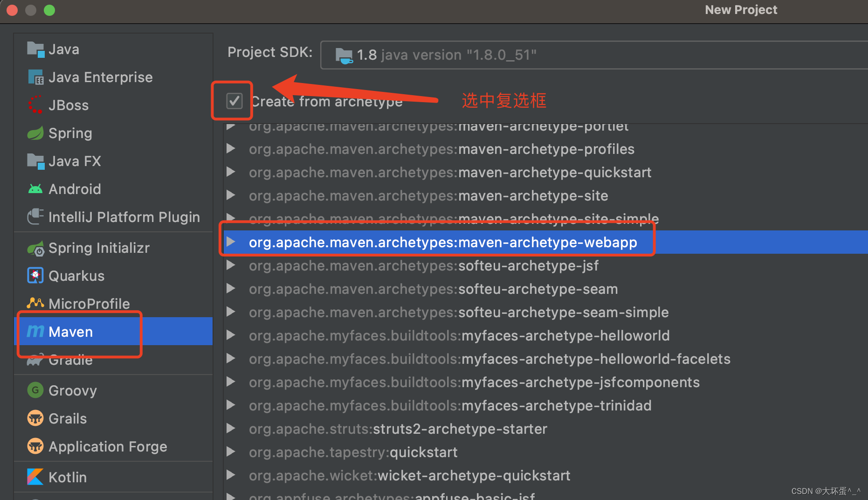Expand maven-archetype-profiles node
This screenshot has width=868, height=500.
click(x=231, y=149)
